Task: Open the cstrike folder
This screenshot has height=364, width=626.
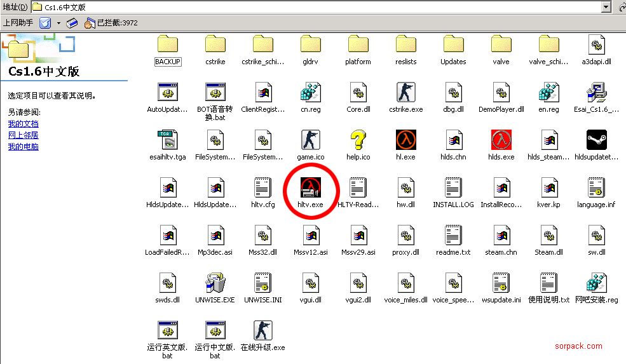Action: [215, 45]
